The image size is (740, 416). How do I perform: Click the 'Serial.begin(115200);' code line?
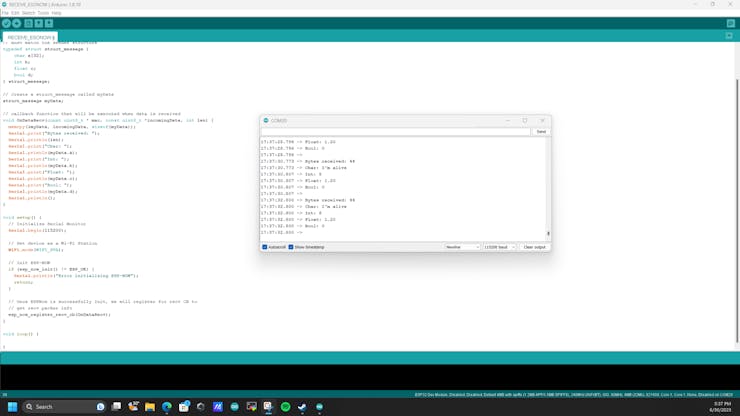pyautogui.click(x=37, y=230)
